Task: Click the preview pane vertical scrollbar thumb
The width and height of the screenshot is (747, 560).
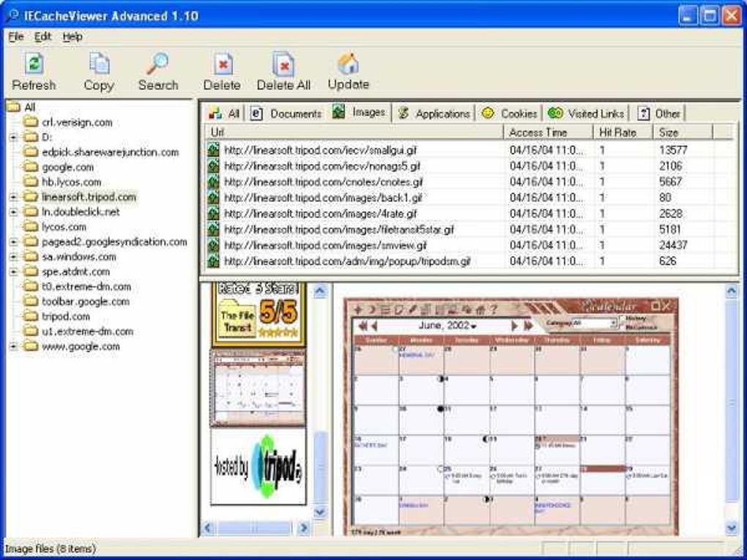Action: pos(732,400)
